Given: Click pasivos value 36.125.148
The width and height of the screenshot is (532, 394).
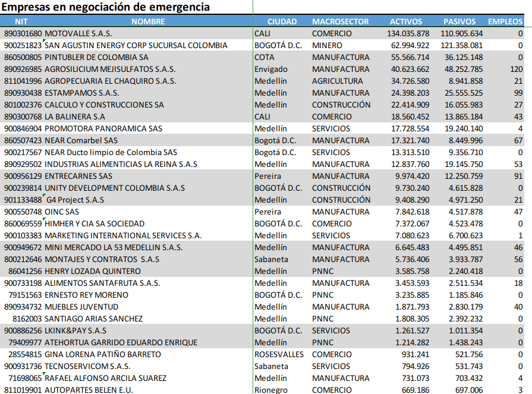Looking at the screenshot, I should [464, 57].
